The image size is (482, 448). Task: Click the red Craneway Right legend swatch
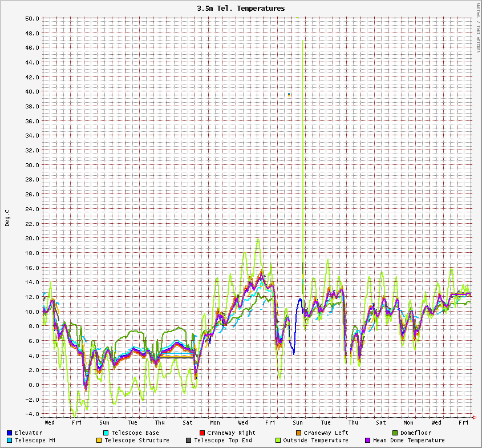click(x=202, y=433)
